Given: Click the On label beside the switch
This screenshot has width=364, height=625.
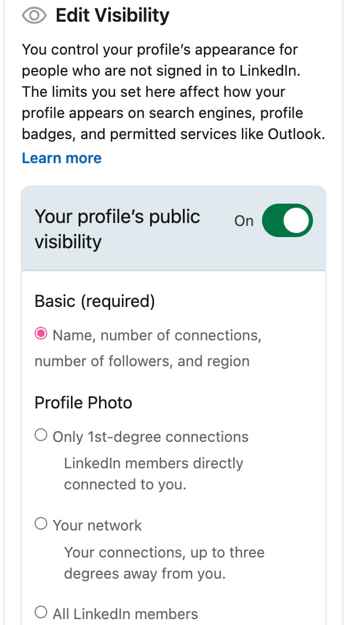Looking at the screenshot, I should [x=243, y=221].
